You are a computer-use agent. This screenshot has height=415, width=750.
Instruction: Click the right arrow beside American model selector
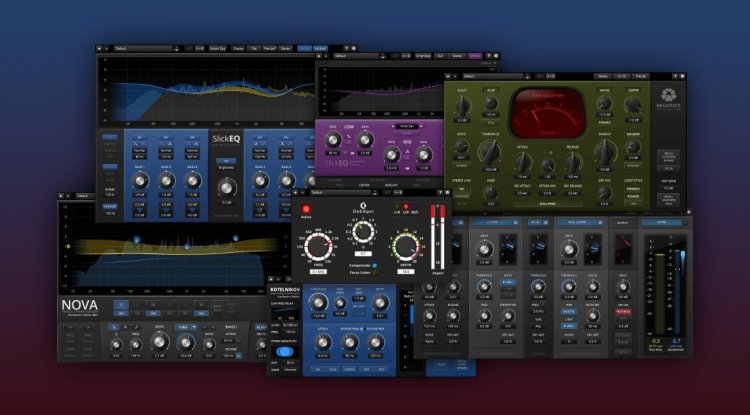coord(421,126)
